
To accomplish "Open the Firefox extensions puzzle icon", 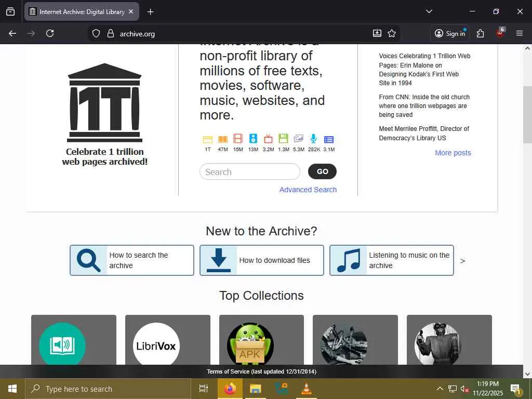I will pyautogui.click(x=480, y=33).
